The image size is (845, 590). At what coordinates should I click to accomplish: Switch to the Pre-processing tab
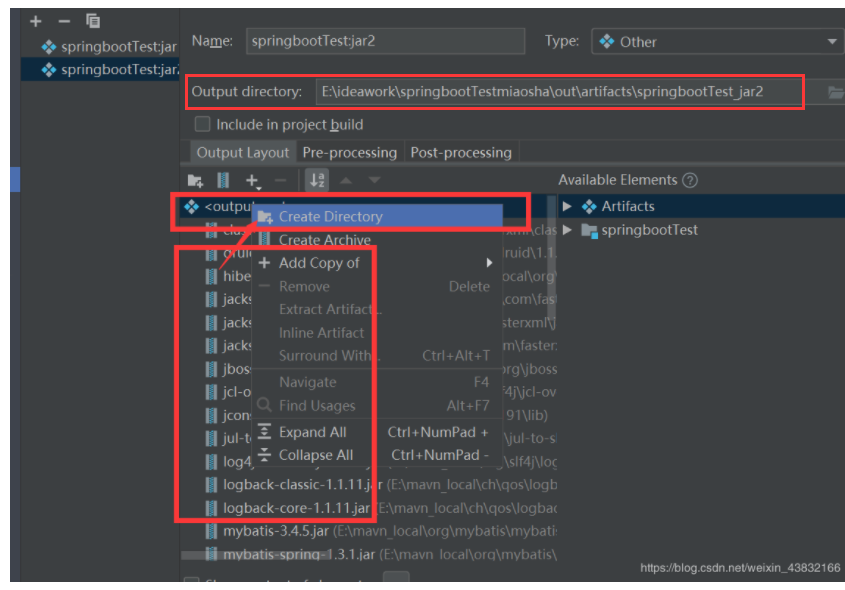pyautogui.click(x=350, y=152)
